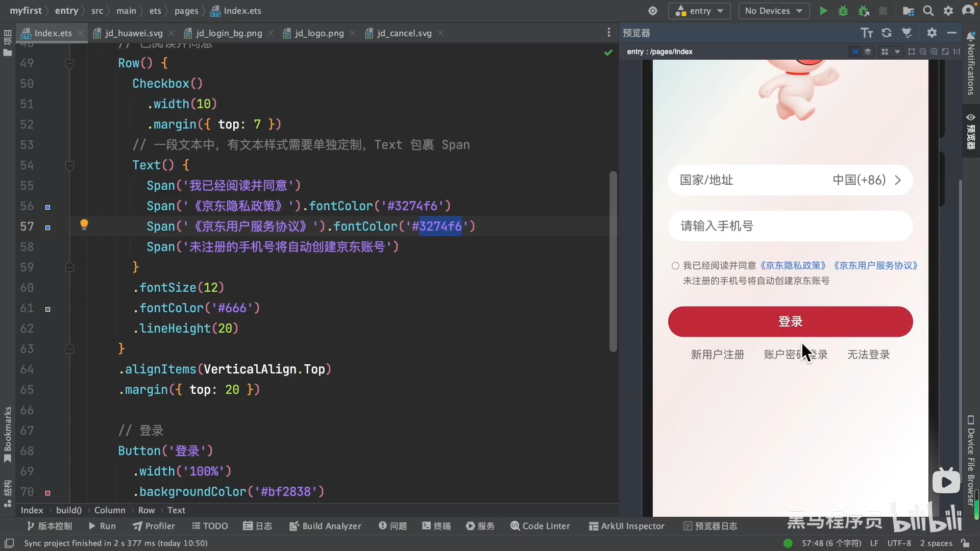Image resolution: width=980 pixels, height=551 pixels.
Task: Click the previewer plug icon
Action: (907, 33)
